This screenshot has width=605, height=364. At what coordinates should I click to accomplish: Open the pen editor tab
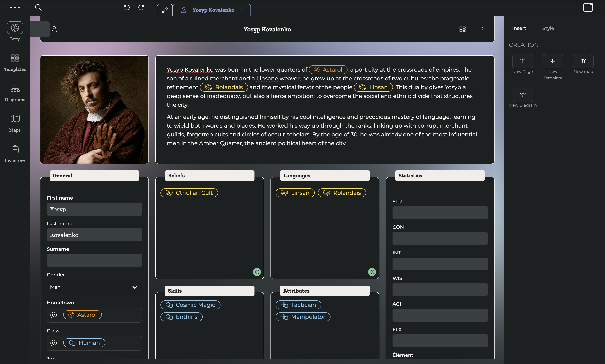click(165, 10)
